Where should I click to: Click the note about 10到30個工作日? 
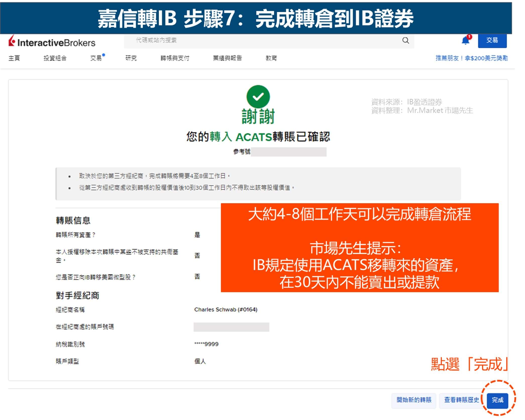tap(187, 188)
